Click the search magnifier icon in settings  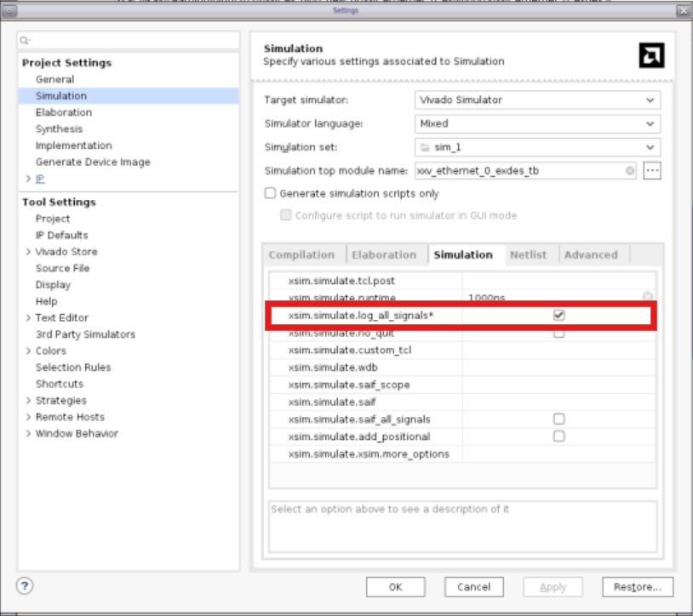click(x=26, y=41)
